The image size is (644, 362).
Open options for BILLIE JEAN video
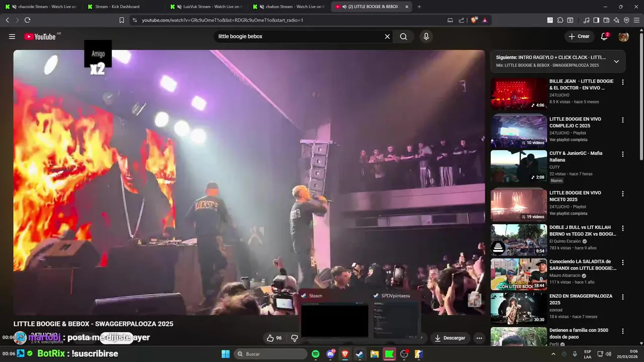(x=623, y=82)
